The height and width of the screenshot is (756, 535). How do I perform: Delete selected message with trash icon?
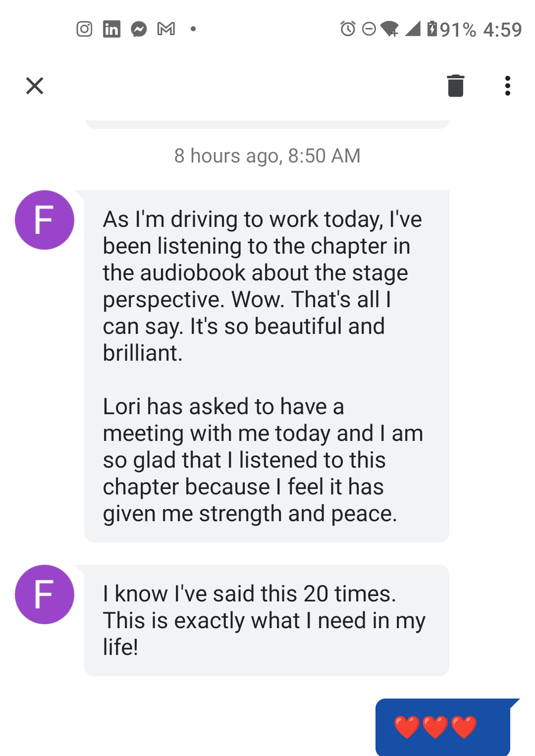(x=455, y=86)
